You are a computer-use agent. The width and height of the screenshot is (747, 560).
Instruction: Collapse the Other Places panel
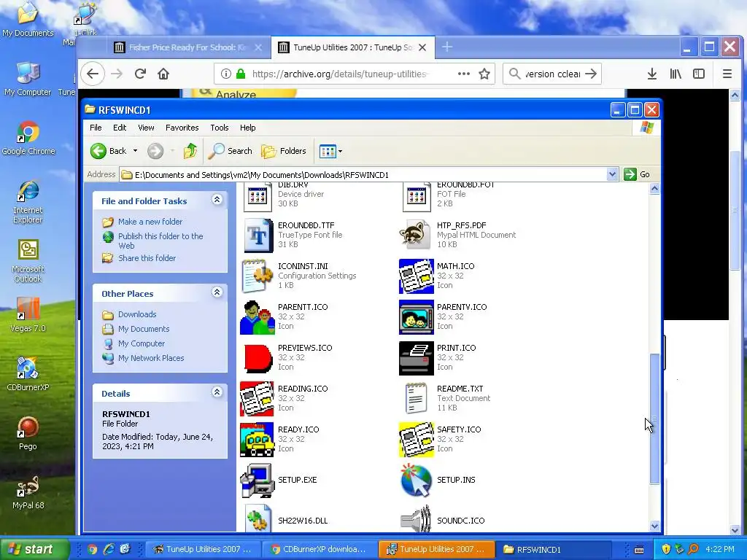tap(217, 292)
